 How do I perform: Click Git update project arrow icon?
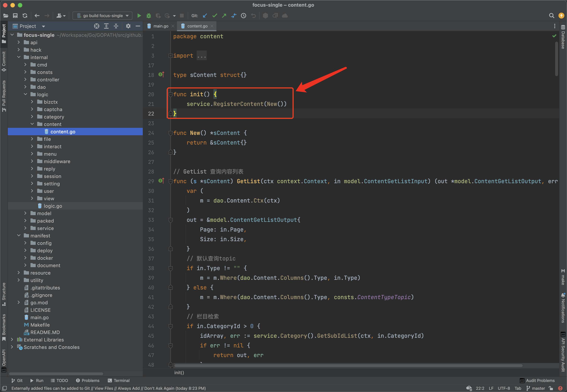point(205,16)
